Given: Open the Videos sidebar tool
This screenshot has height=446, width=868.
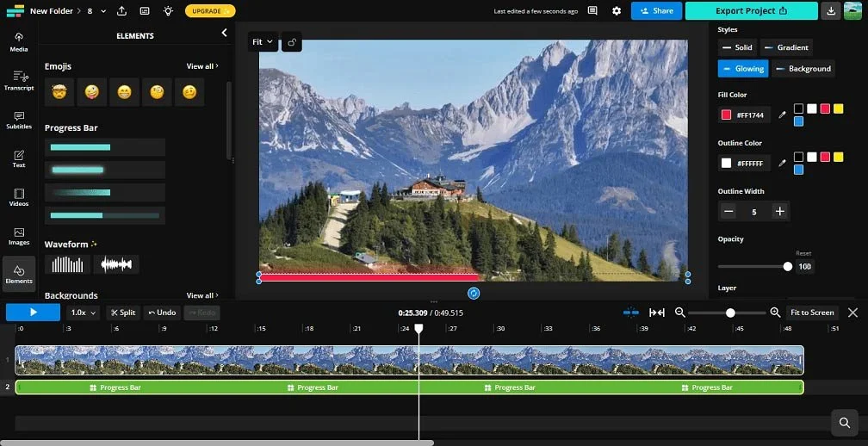Looking at the screenshot, I should click(19, 197).
